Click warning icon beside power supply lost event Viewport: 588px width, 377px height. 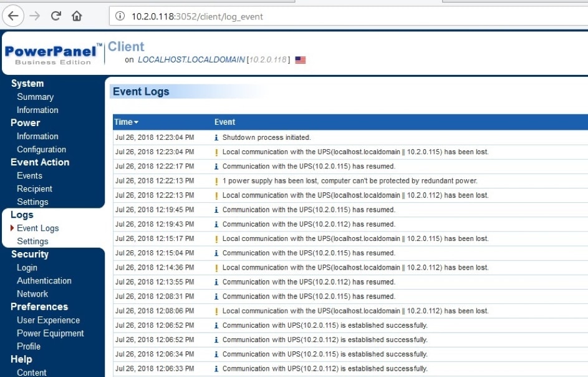point(216,181)
